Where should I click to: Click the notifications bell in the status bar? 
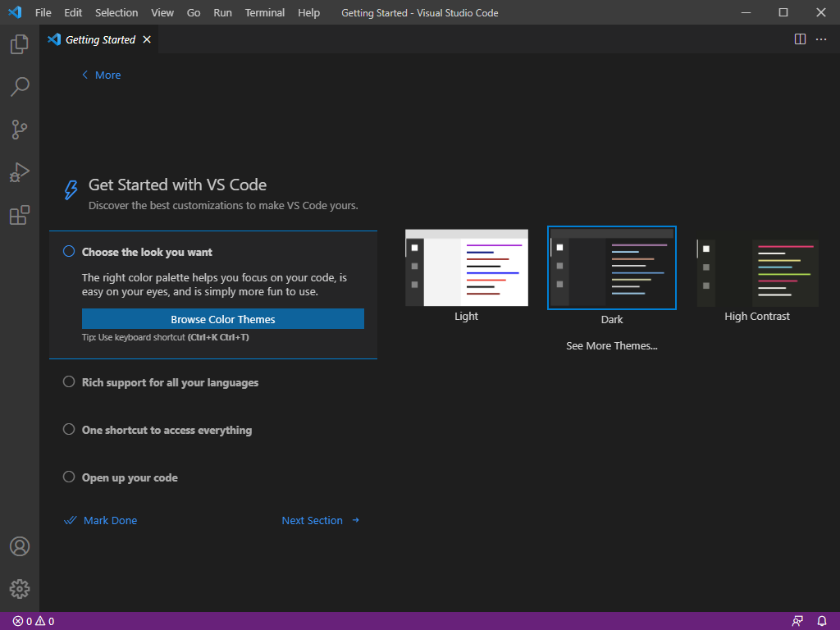click(821, 621)
